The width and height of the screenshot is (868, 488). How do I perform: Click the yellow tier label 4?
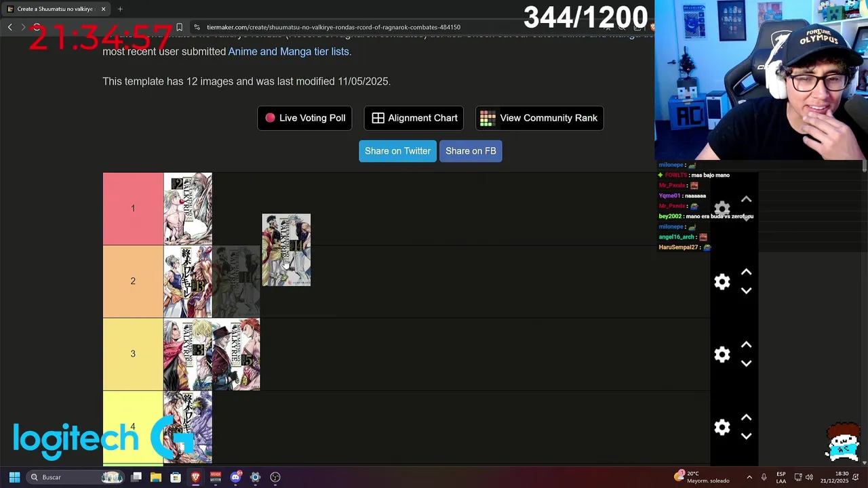133,427
